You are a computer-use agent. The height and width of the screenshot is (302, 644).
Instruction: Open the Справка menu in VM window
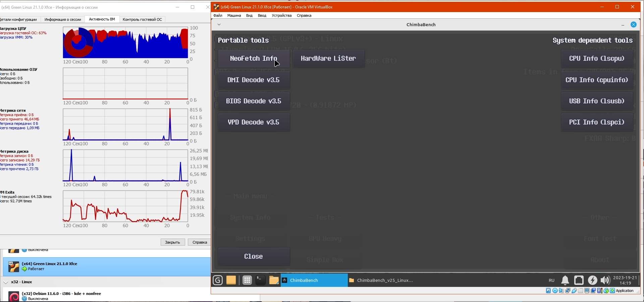304,15
